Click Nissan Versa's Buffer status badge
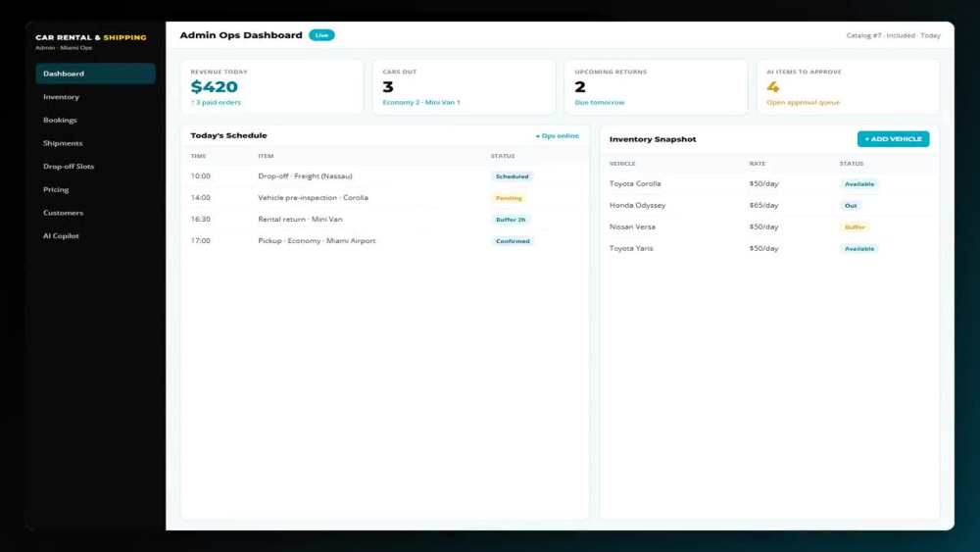 point(855,226)
